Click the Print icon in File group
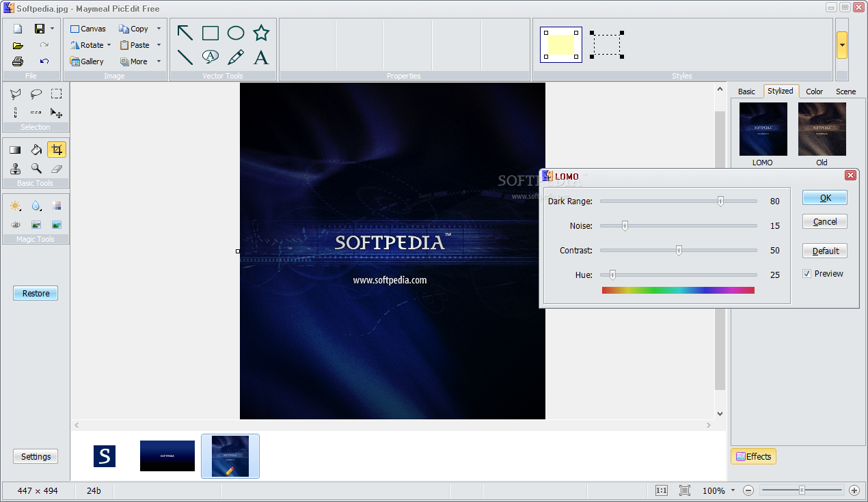The height and width of the screenshot is (502, 868). pos(18,61)
